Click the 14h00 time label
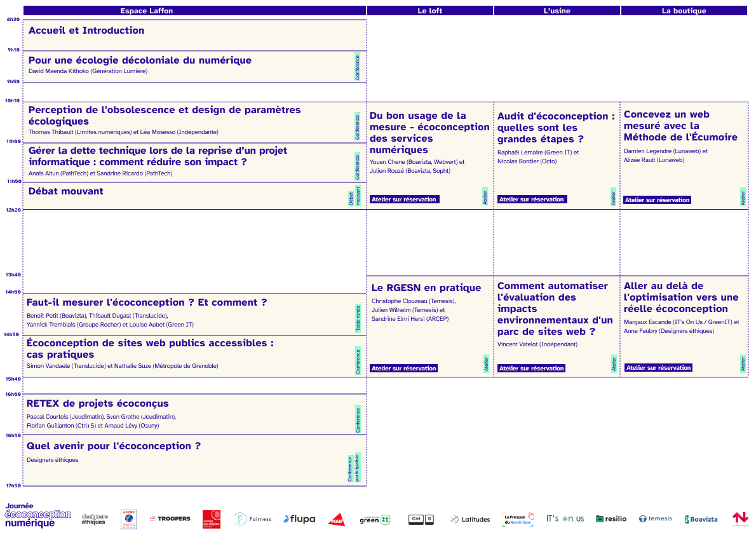This screenshot has width=756, height=535. coord(13,292)
